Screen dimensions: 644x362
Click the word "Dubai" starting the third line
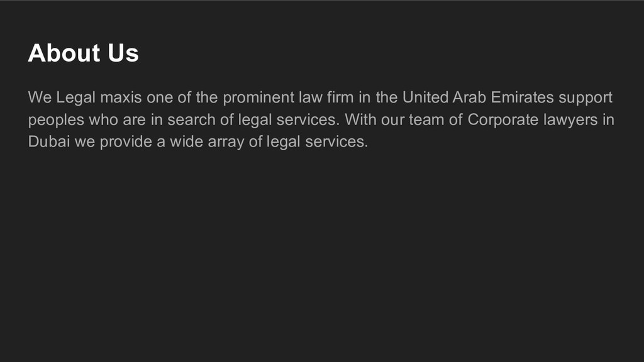click(49, 141)
